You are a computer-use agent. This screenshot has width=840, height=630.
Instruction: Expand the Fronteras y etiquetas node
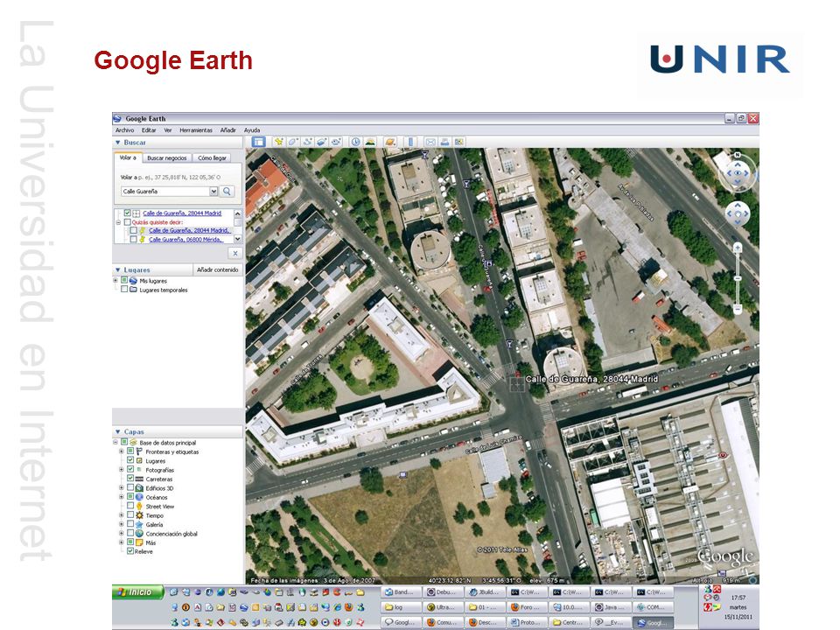tap(122, 451)
